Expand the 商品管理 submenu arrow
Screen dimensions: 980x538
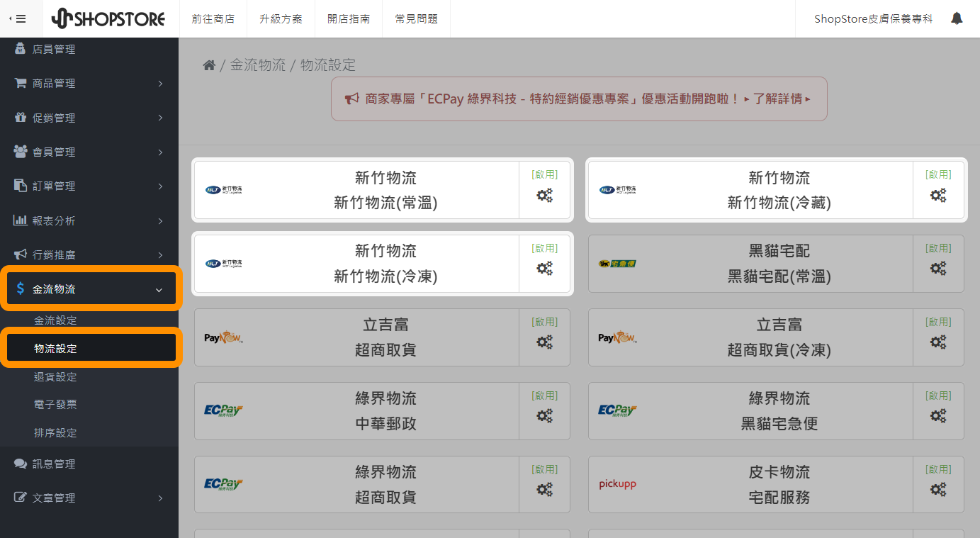160,84
